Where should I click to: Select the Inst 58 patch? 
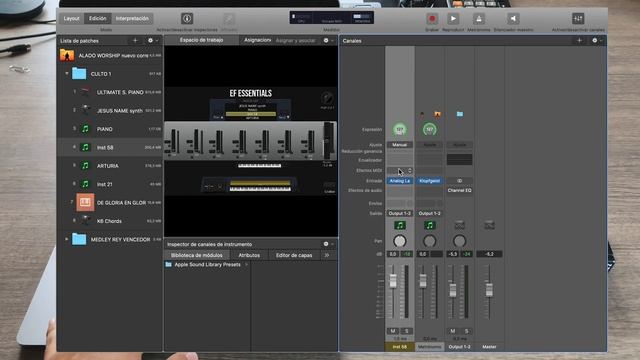click(x=111, y=147)
